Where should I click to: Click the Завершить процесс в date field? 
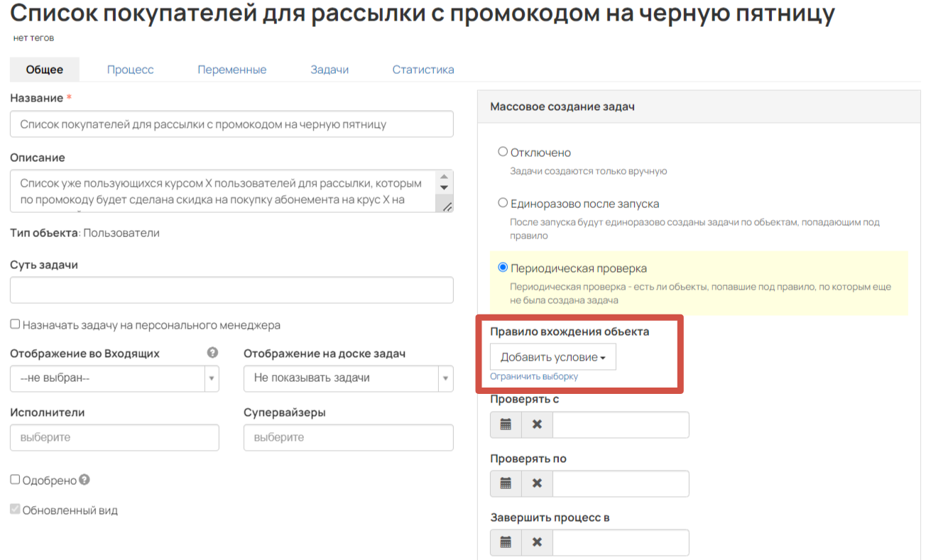click(x=621, y=542)
